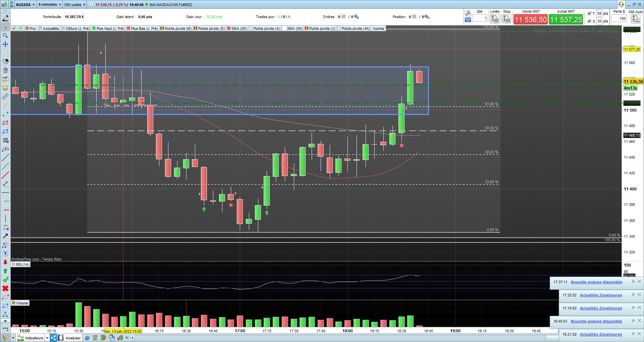644x342 pixels.
Task: Open trading settings wrench icon
Action: point(468,13)
